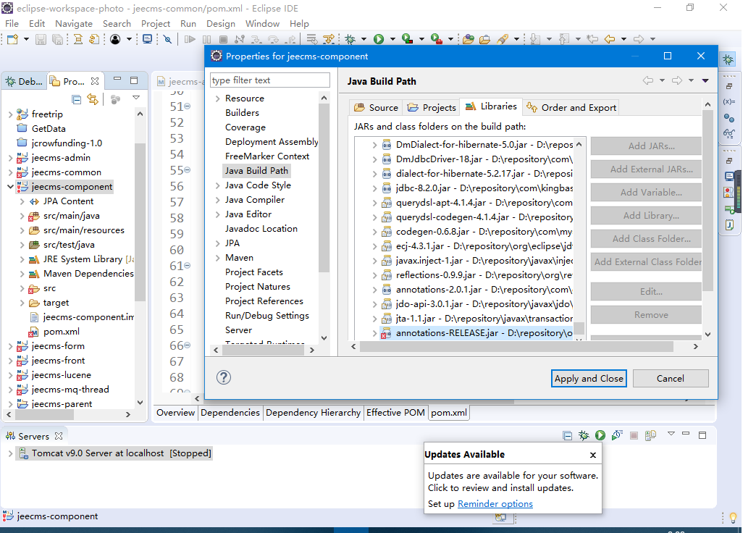Click the Apply and Close button
The width and height of the screenshot is (756, 533).
coord(588,378)
